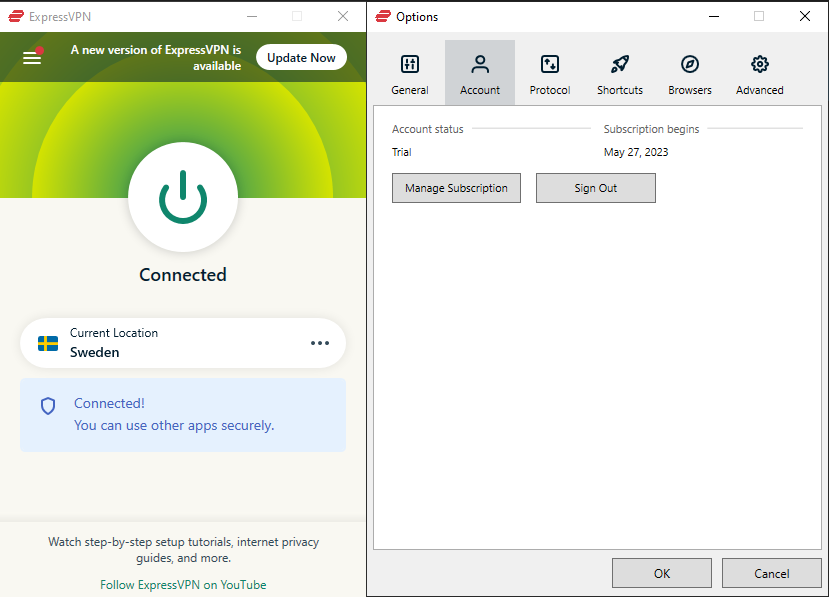Click the 'Connected' status label
829x597 pixels.
click(183, 274)
